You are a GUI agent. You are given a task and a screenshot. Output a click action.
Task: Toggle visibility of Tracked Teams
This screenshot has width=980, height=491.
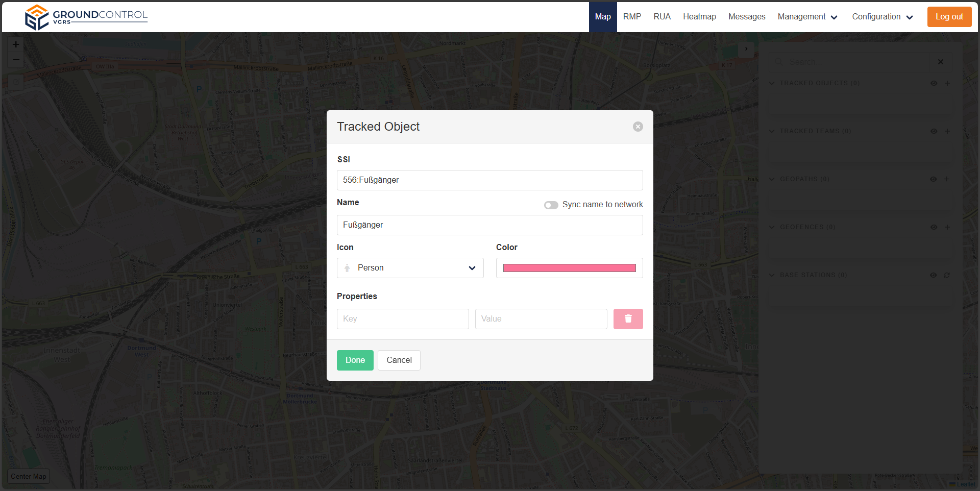coord(934,131)
